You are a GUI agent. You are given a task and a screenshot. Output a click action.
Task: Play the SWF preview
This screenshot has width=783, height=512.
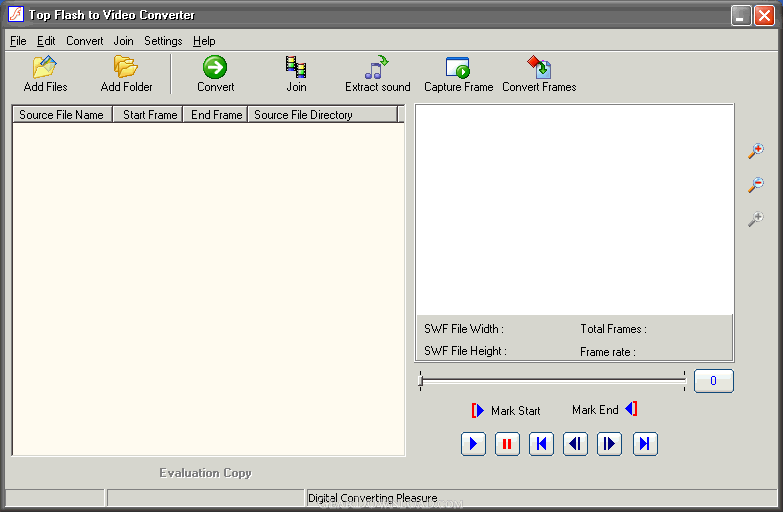tap(473, 444)
